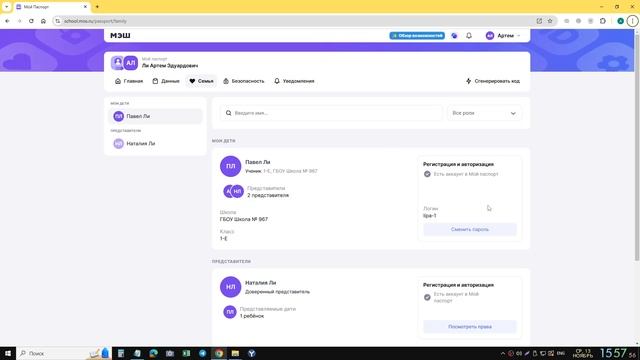Viewport: 640px width, 360px height.
Task: Focus the Введите имя search field
Action: (x=331, y=113)
